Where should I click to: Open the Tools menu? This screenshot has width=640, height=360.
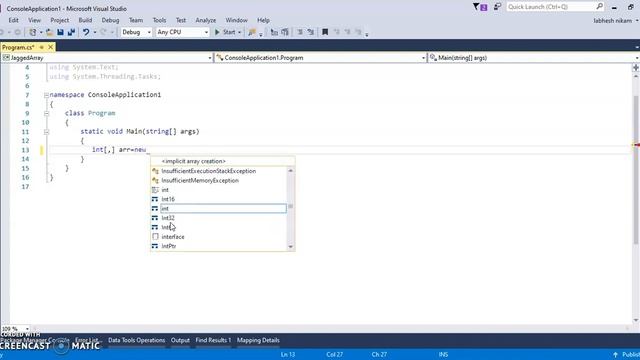[x=159, y=20]
